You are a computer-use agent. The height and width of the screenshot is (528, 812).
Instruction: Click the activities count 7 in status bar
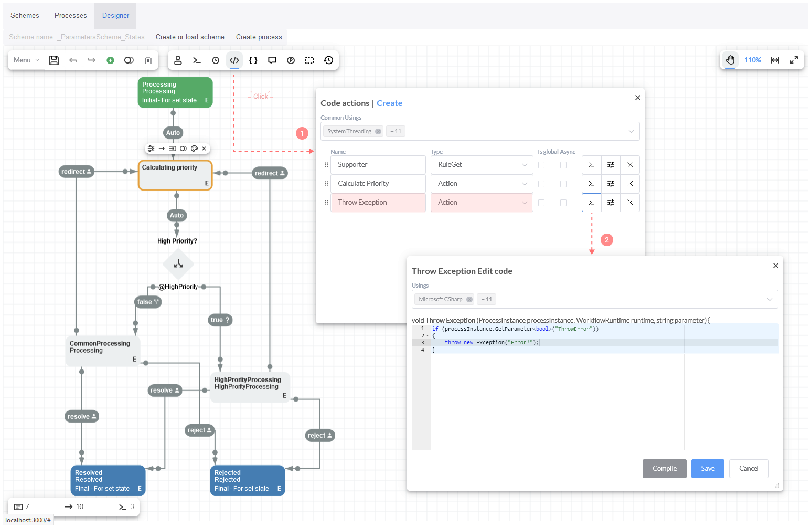(22, 507)
